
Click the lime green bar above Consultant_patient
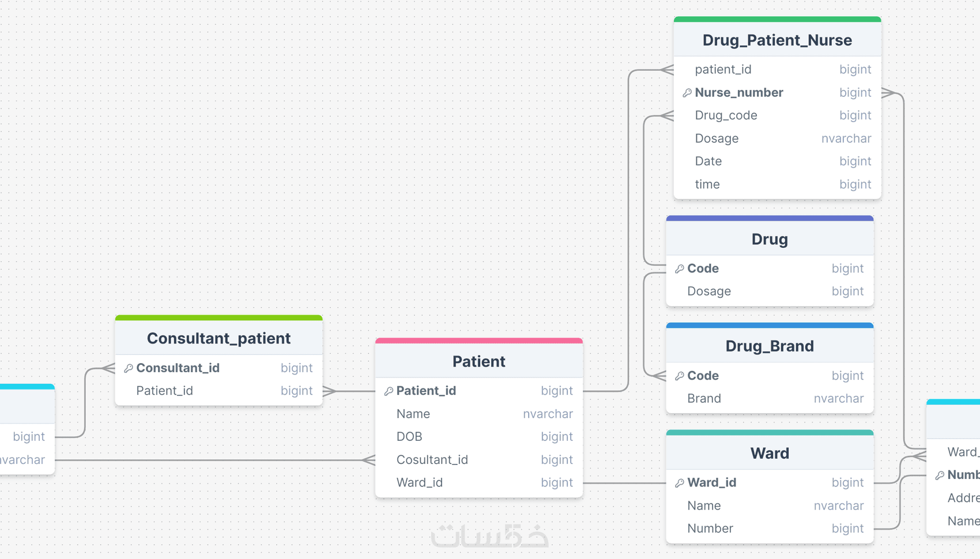pos(218,318)
